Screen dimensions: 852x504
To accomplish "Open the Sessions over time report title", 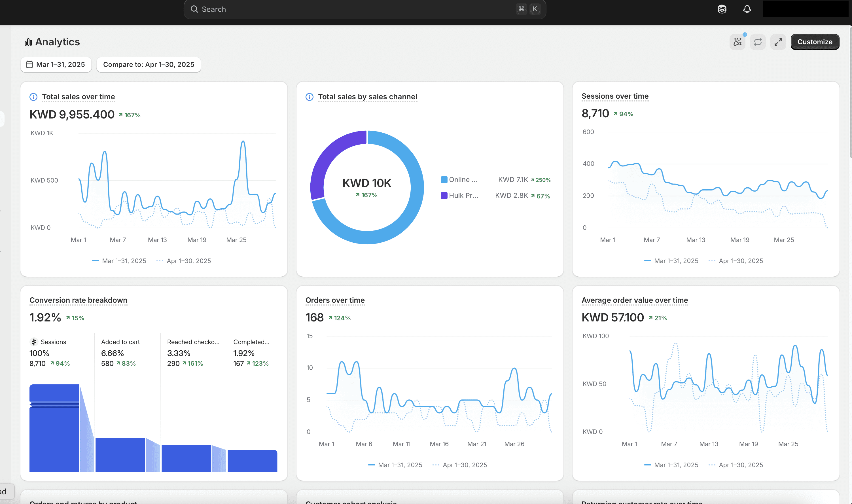I will pos(615,96).
